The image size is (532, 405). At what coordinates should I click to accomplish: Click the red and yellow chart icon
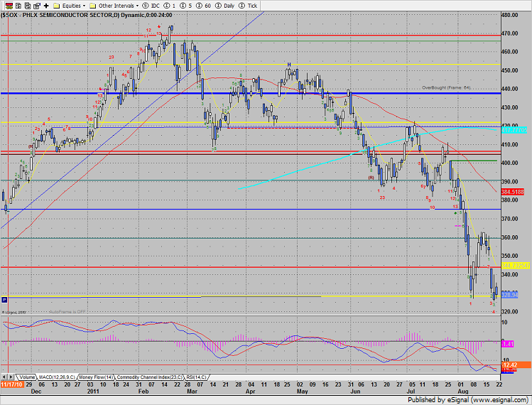pyautogui.click(x=9, y=6)
